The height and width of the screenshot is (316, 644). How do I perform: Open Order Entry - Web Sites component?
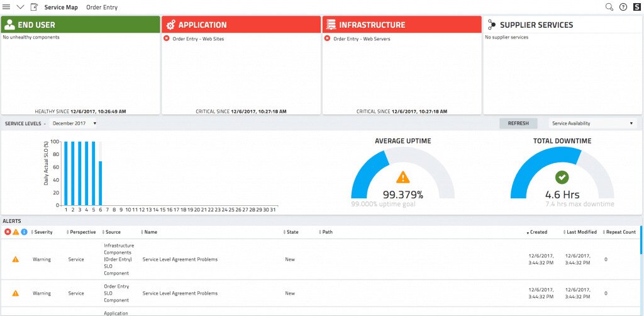198,39
